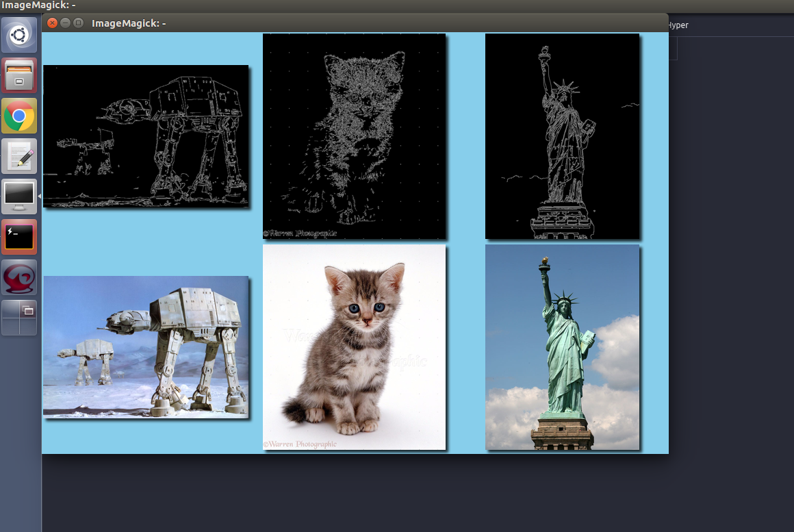Open the workspace switcher in the dock
The width and height of the screenshot is (794, 532).
pos(19,318)
